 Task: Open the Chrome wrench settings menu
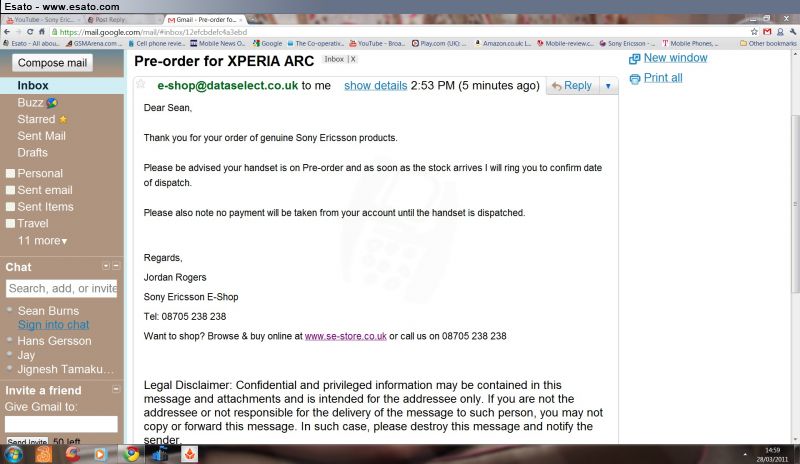click(x=793, y=32)
